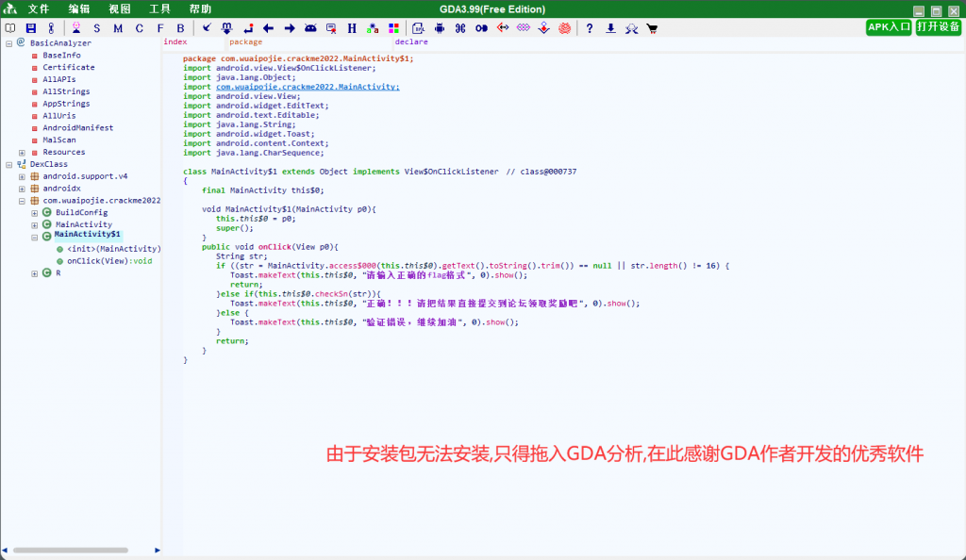This screenshot has height=560, width=966.
Task: Click the open-book icon in toolbar
Action: pos(9,28)
